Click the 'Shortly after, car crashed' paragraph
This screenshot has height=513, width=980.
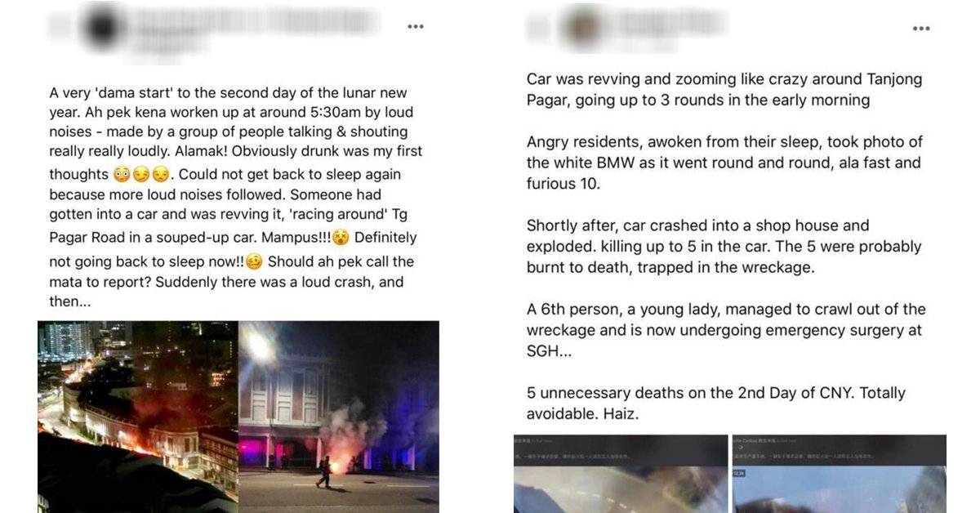(724, 247)
